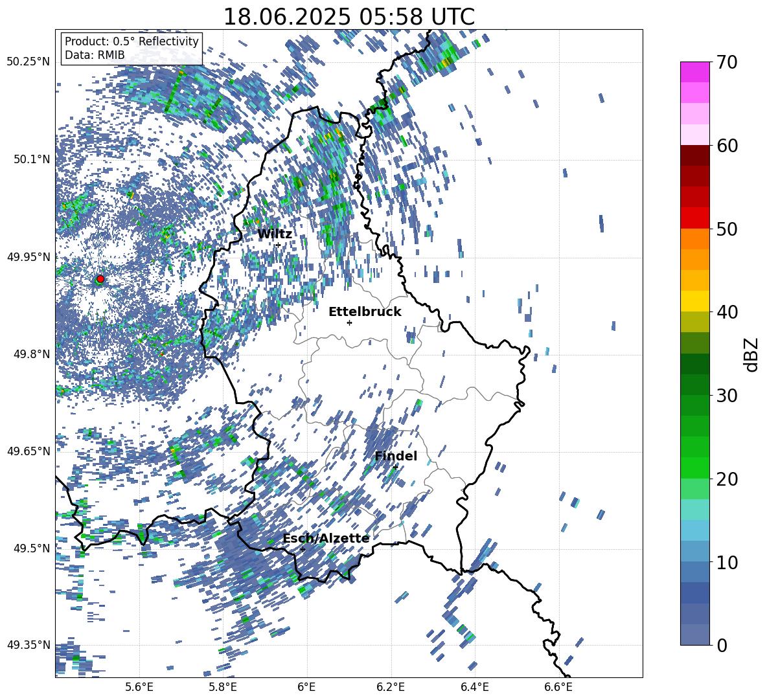Viewport: 767px width, 700px height.
Task: Click the Wiltz city label
Action: click(275, 234)
